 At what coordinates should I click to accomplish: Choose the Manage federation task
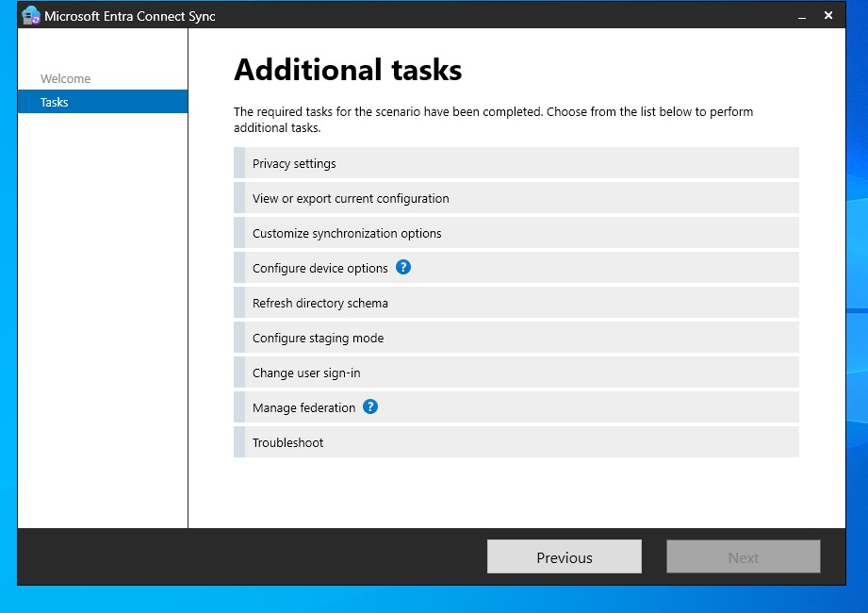[x=516, y=407]
